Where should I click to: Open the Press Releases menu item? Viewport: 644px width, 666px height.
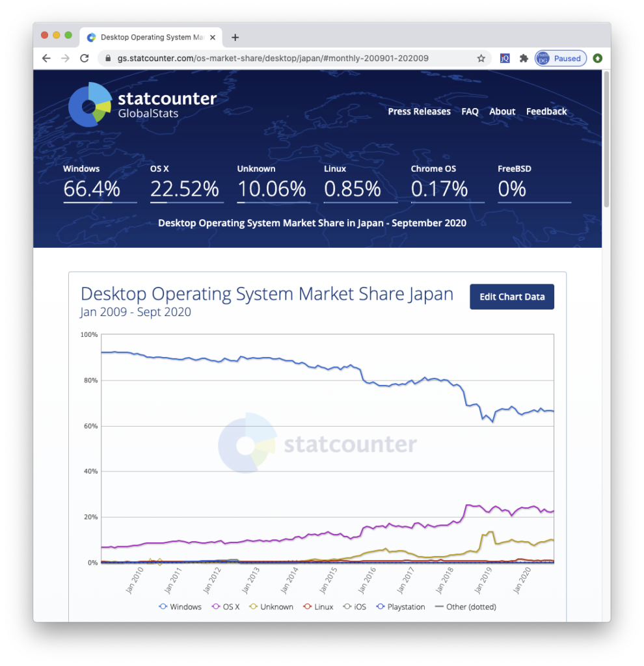pos(419,111)
